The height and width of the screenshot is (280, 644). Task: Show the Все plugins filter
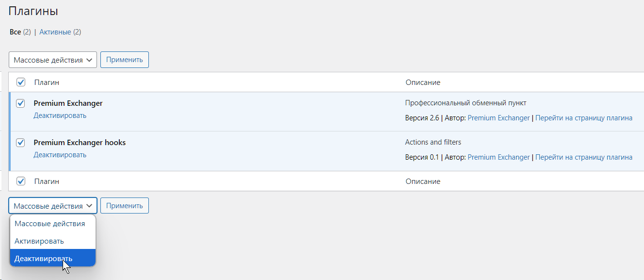pos(15,32)
